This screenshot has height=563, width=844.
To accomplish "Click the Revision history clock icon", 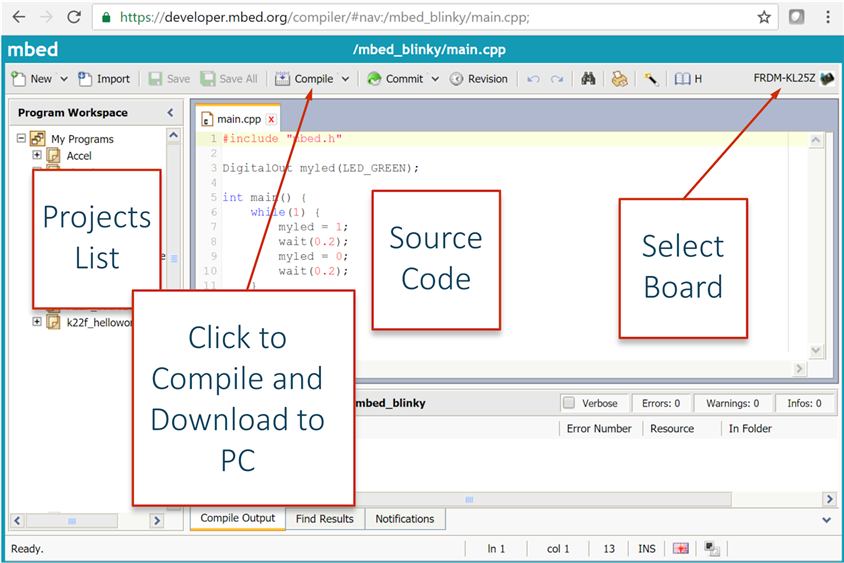I will click(456, 79).
